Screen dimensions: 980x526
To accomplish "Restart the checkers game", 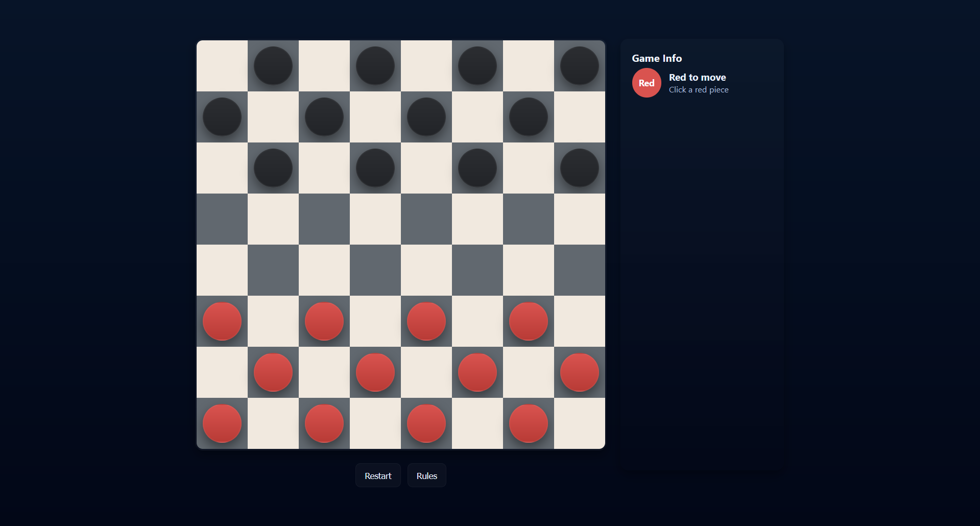I will [378, 475].
